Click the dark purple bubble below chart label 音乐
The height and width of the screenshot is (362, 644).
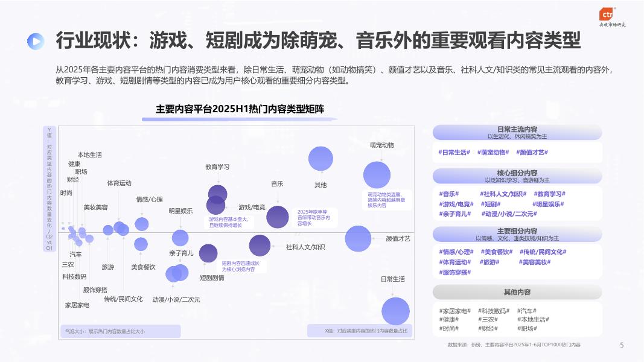278,217
